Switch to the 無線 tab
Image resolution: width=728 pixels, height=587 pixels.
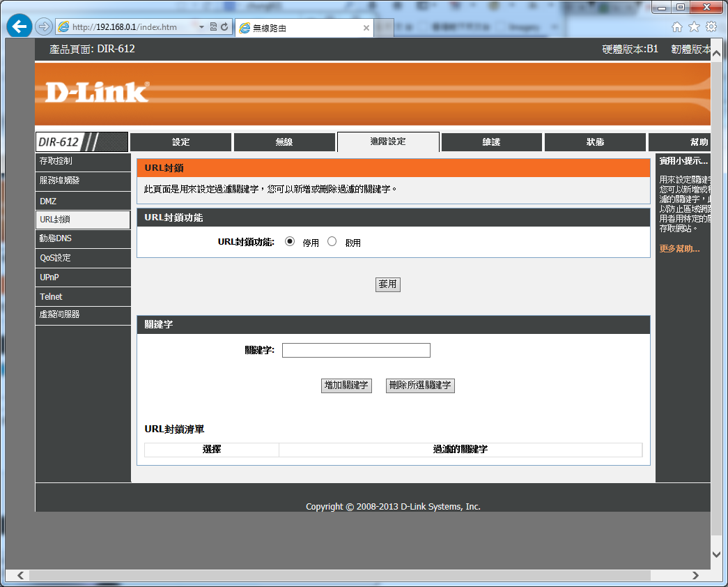pyautogui.click(x=284, y=142)
